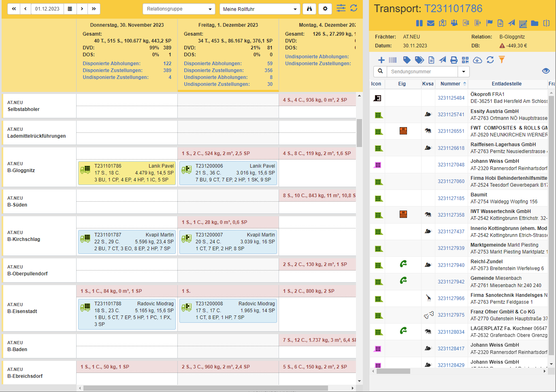Go to next day with single right arrow

click(82, 9)
